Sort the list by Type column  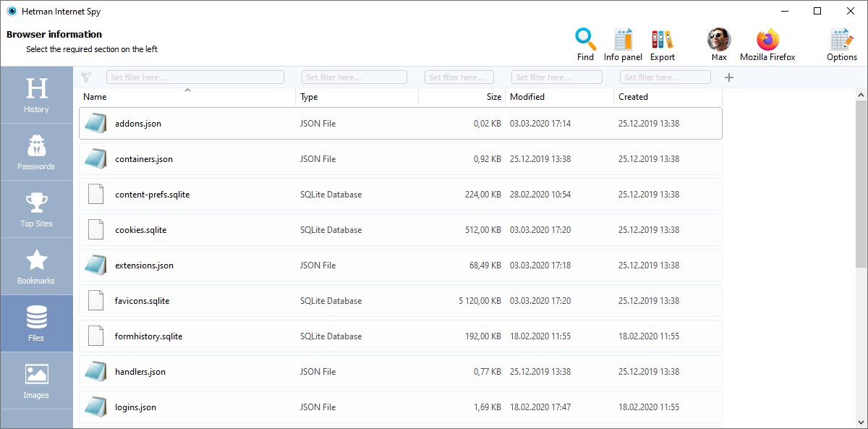pos(357,97)
